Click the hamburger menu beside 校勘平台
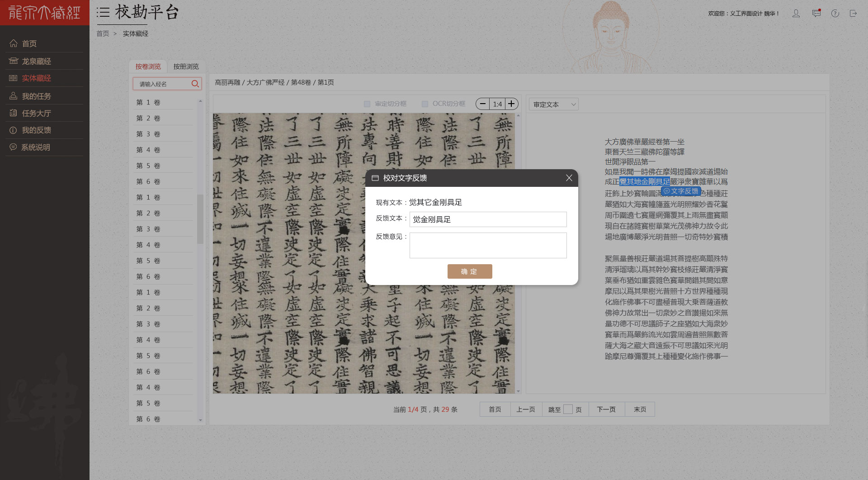The height and width of the screenshot is (480, 868). click(x=103, y=13)
